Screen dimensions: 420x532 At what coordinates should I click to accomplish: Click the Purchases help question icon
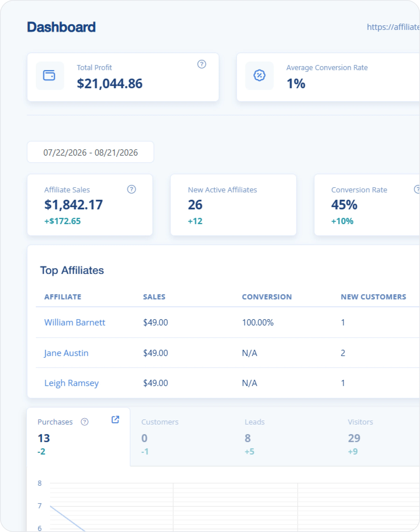pos(85,422)
